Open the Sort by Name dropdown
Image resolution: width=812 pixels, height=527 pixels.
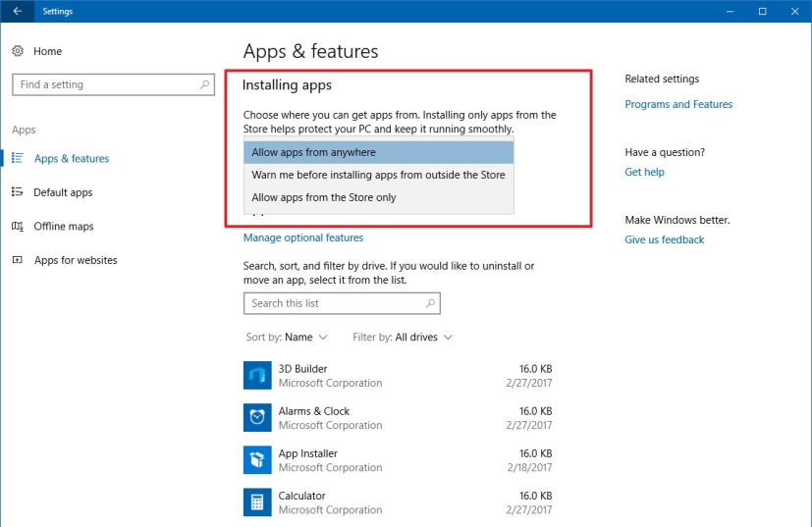[287, 337]
